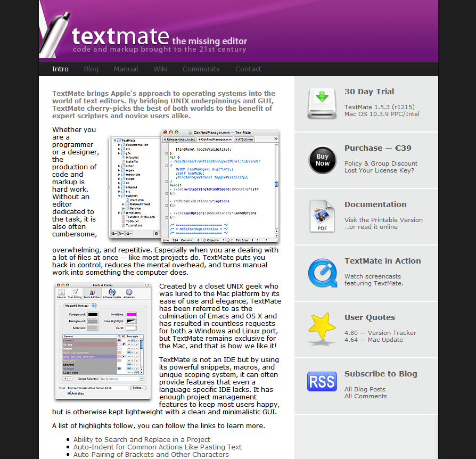Open the Wiki navigation link

click(x=160, y=69)
